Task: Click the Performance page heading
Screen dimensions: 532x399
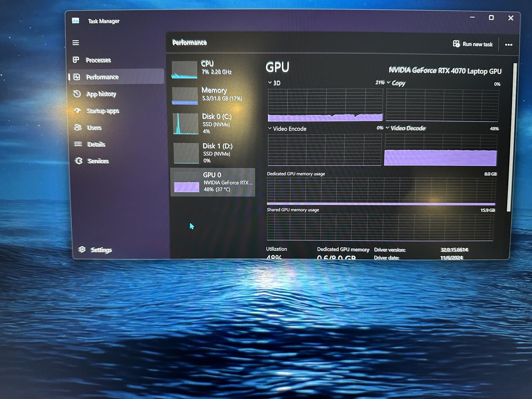Action: (x=190, y=42)
